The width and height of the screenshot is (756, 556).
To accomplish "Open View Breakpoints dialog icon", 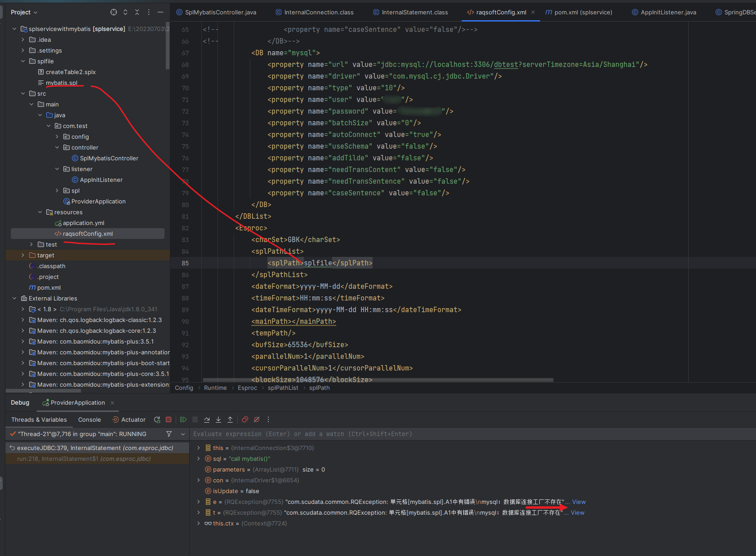I will [245, 419].
